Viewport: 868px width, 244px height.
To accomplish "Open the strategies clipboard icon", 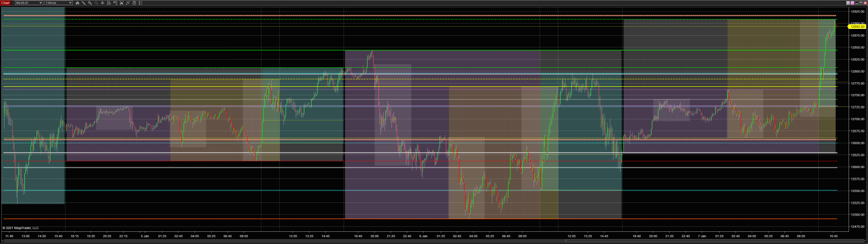I will point(134,3).
